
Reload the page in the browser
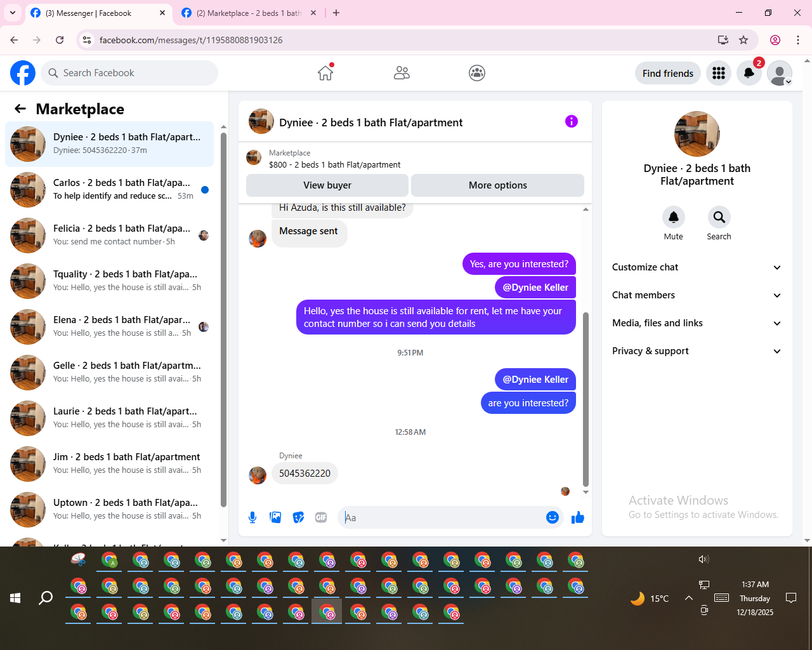(x=60, y=40)
